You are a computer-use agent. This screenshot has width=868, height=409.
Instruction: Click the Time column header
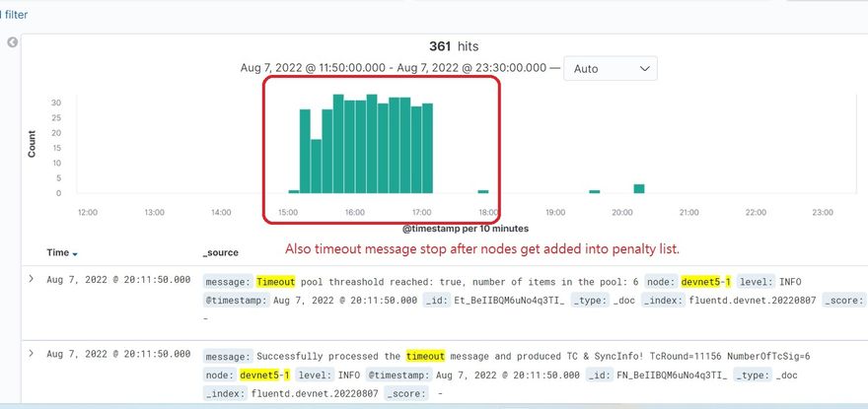pos(57,252)
